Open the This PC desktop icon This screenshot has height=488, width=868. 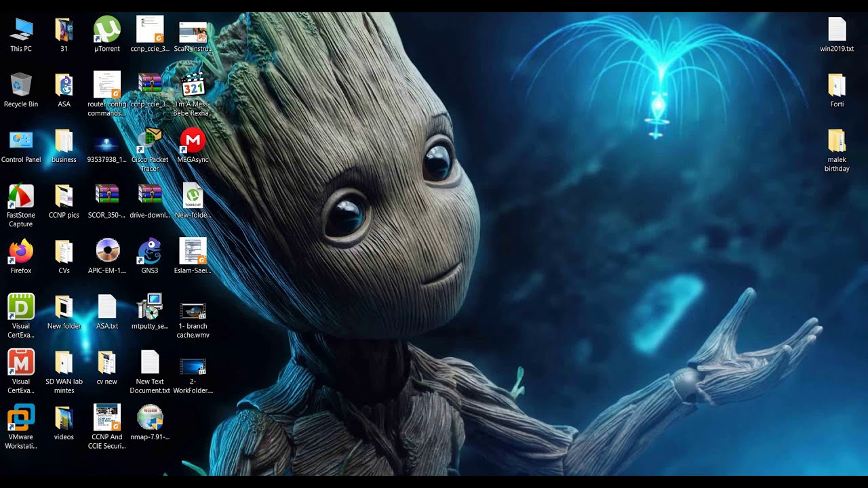(21, 30)
